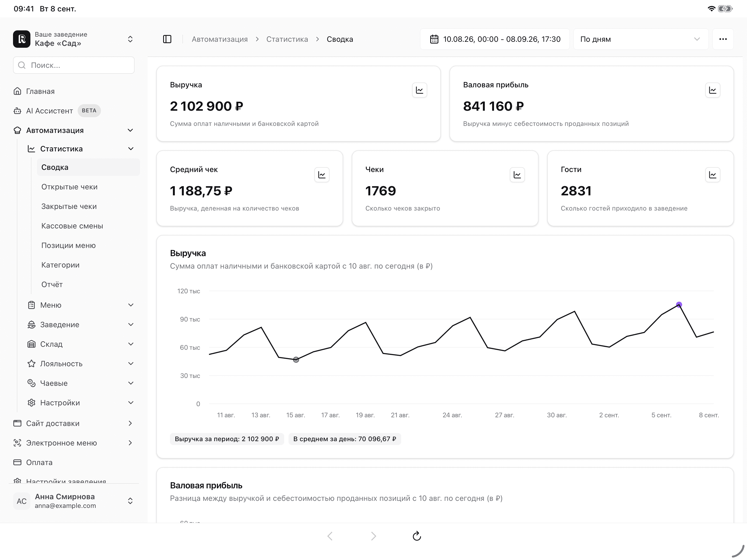This screenshot has height=560, width=747.
Task: Go back with browser back arrow
Action: [330, 536]
